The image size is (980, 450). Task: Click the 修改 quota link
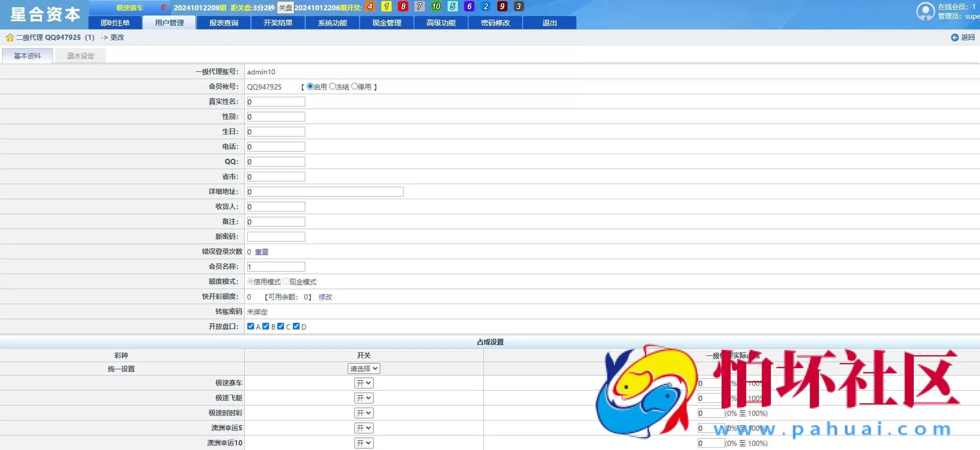tap(325, 297)
